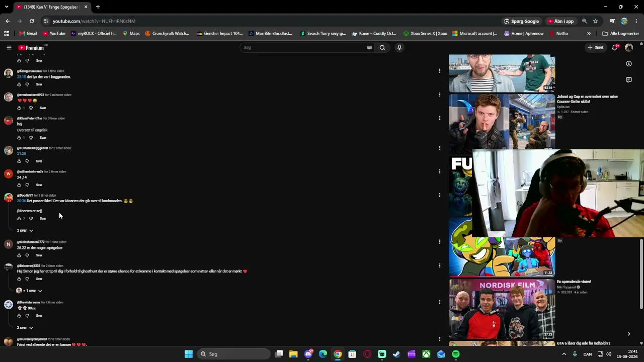Open the YouTube account avatar menu
The image size is (644, 362).
(628, 48)
